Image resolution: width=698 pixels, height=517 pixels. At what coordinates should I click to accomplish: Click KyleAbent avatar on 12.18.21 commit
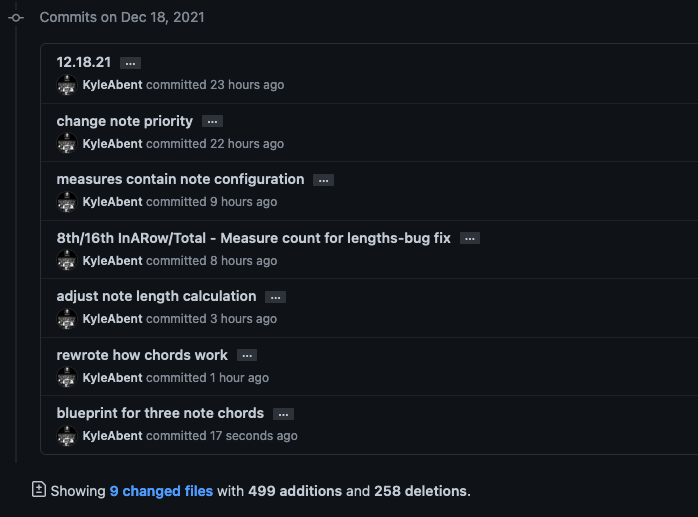67,85
